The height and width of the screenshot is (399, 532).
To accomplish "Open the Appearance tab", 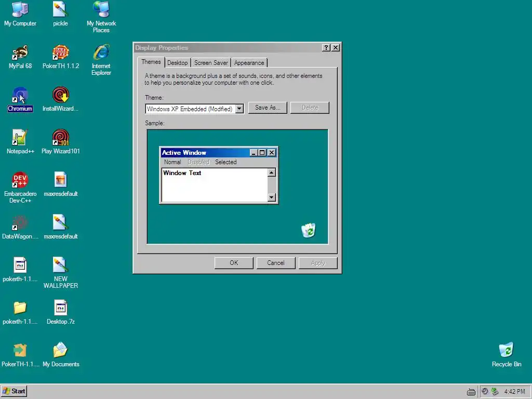I will click(x=249, y=63).
